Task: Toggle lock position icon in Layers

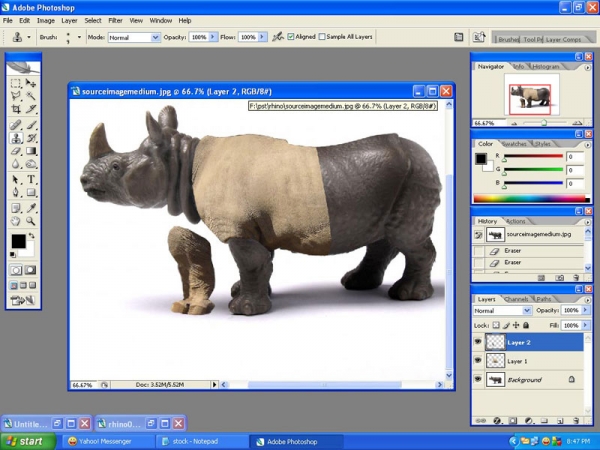Action: coord(516,325)
